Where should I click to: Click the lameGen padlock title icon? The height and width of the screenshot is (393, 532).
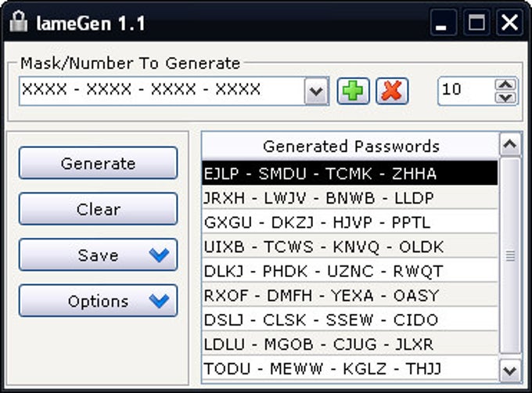click(x=18, y=22)
